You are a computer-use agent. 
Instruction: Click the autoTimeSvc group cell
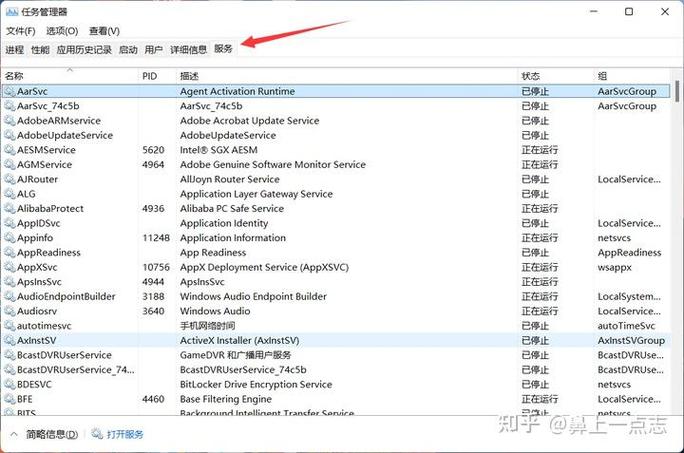click(626, 326)
